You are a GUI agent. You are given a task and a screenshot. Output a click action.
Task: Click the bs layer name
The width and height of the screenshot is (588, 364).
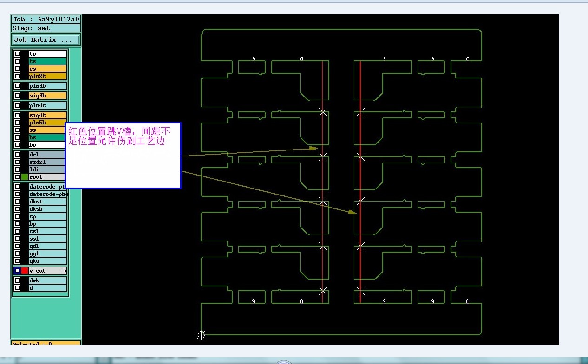[x=48, y=137]
